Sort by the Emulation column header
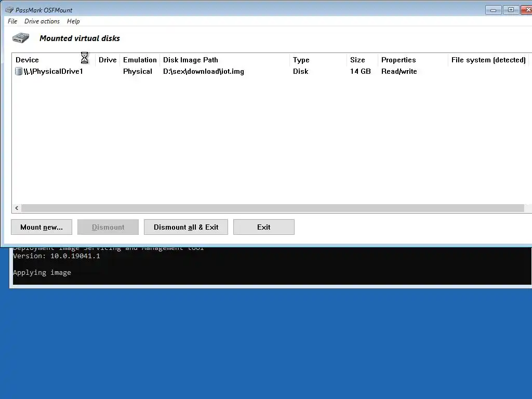 pyautogui.click(x=140, y=60)
